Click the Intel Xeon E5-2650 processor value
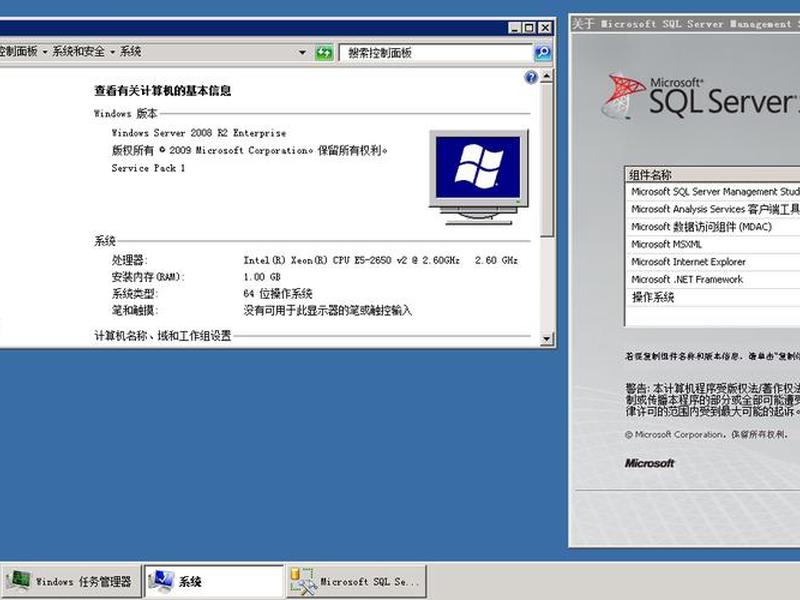Image resolution: width=800 pixels, height=600 pixels. click(x=381, y=260)
